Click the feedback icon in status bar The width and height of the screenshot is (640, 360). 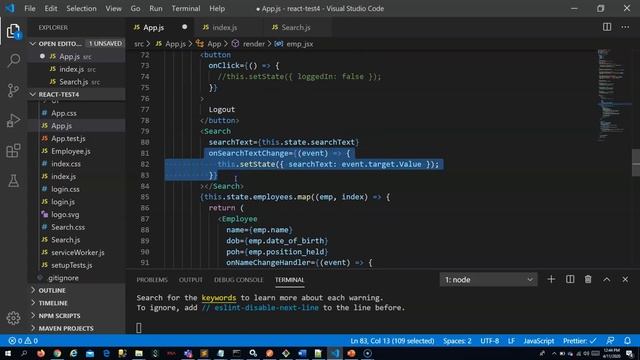pyautogui.click(x=610, y=341)
